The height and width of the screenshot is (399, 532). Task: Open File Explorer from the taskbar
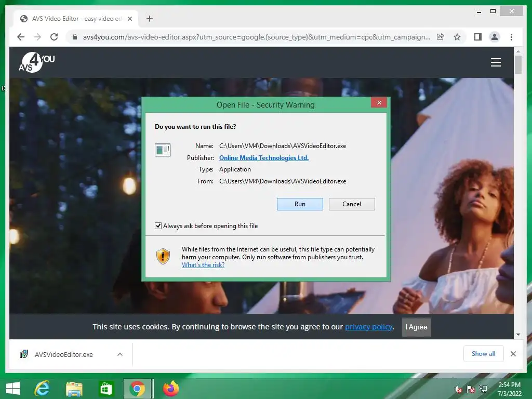(x=74, y=389)
